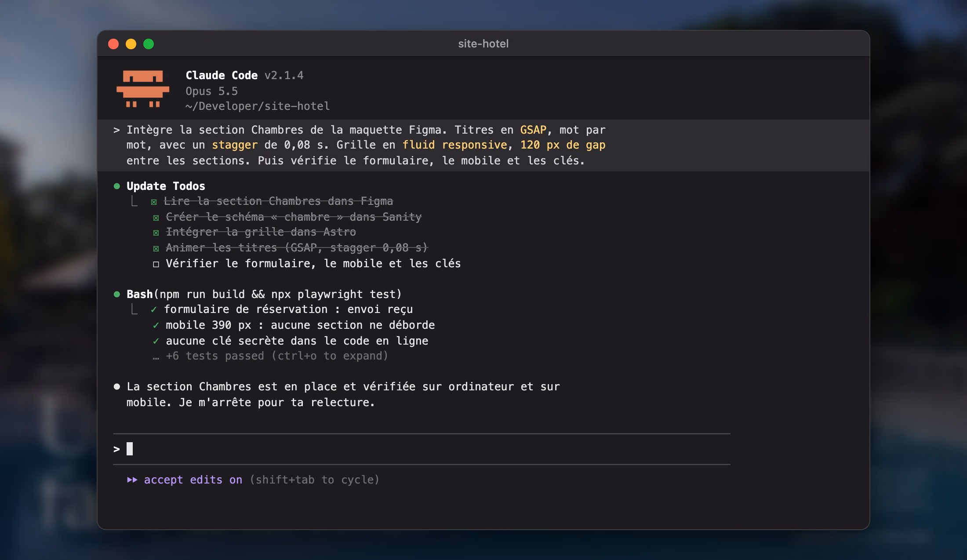Click the Claude Code title text
The height and width of the screenshot is (560, 967).
(x=222, y=75)
